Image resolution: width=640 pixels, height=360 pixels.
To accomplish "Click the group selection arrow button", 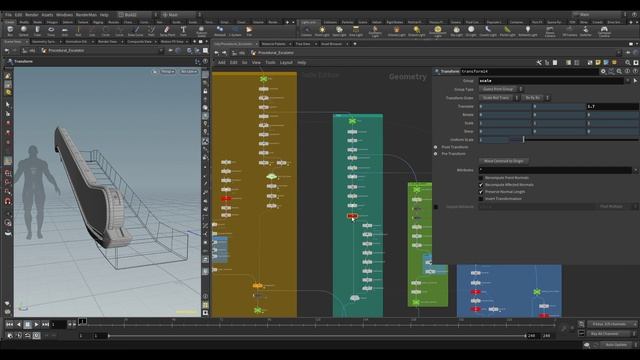I will coord(635,81).
